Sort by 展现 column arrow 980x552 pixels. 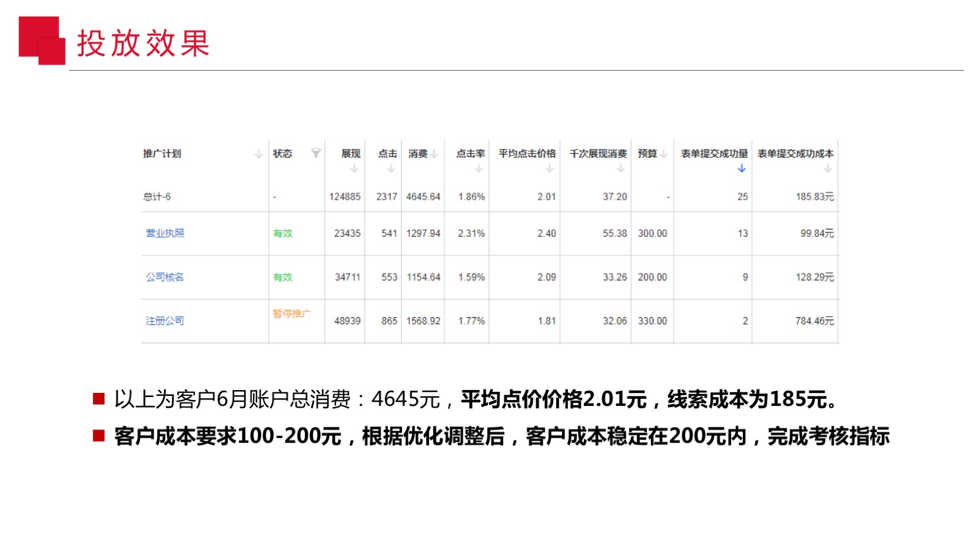click(354, 168)
